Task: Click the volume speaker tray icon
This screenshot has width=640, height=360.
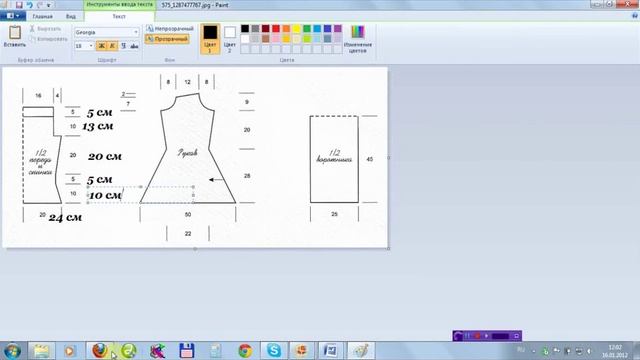Action: coord(589,351)
